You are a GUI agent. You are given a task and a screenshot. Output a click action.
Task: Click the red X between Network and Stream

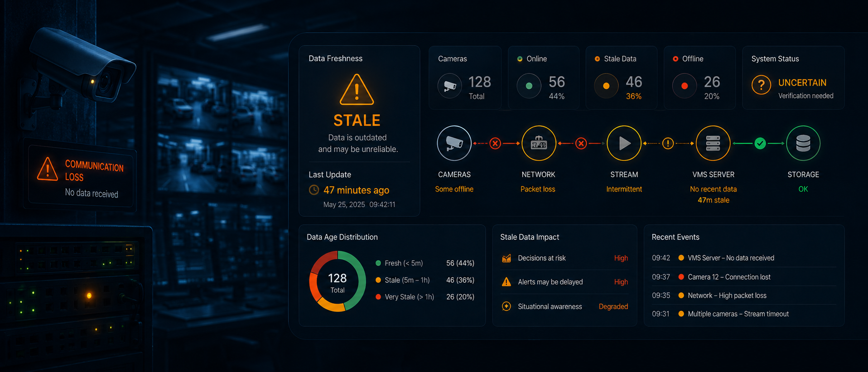point(581,144)
